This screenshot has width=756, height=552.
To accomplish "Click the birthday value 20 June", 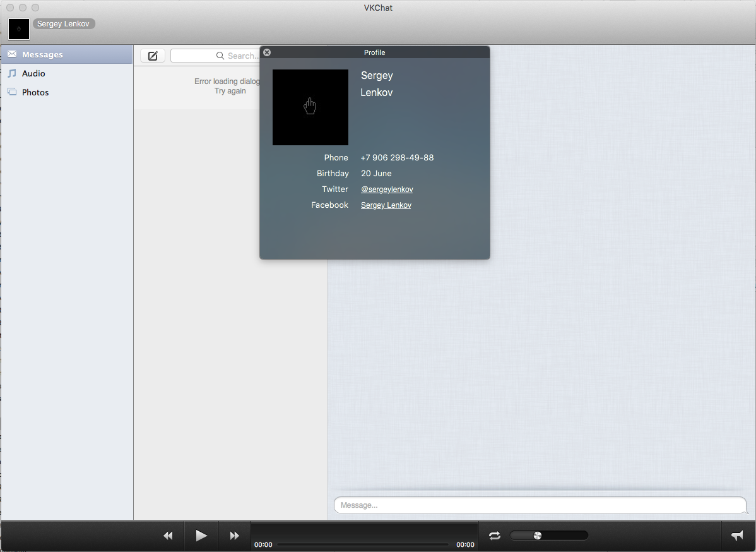I will click(376, 173).
